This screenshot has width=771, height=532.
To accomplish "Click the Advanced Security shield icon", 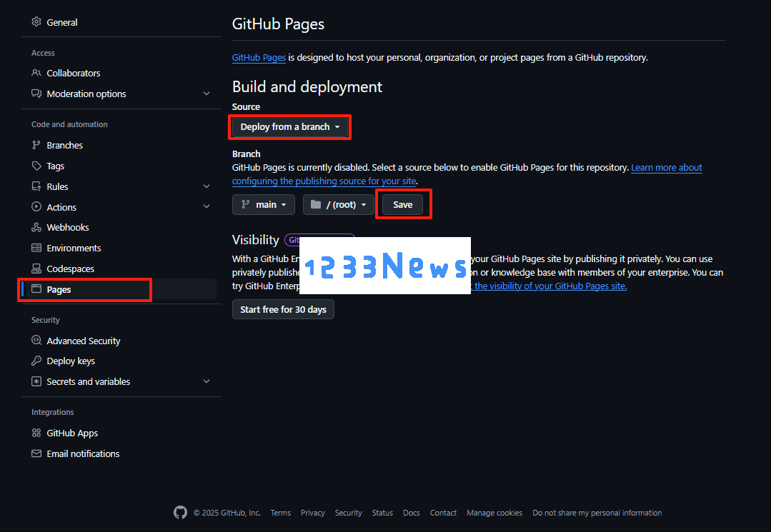I will pyautogui.click(x=36, y=340).
